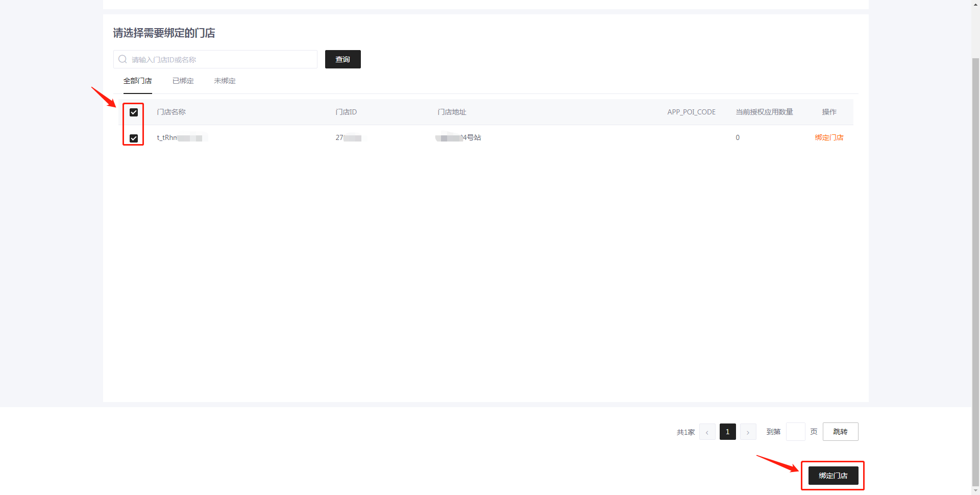
Task: Show the 未绑定 stores tab
Action: (225, 81)
